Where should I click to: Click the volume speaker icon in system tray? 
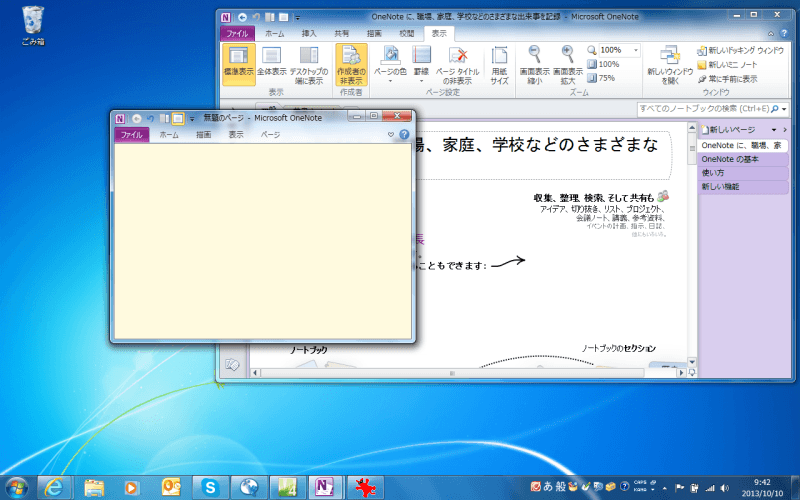click(724, 488)
